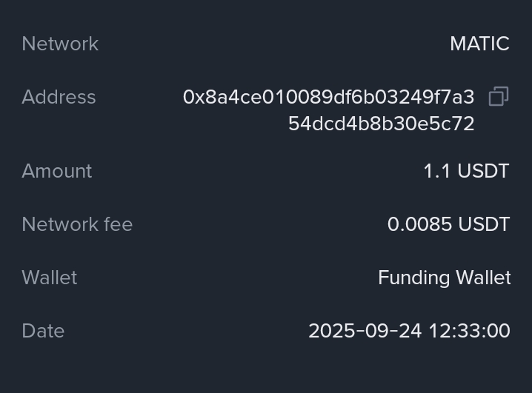The image size is (532, 393).
Task: Open the Funding Wallet value
Action: coord(444,278)
